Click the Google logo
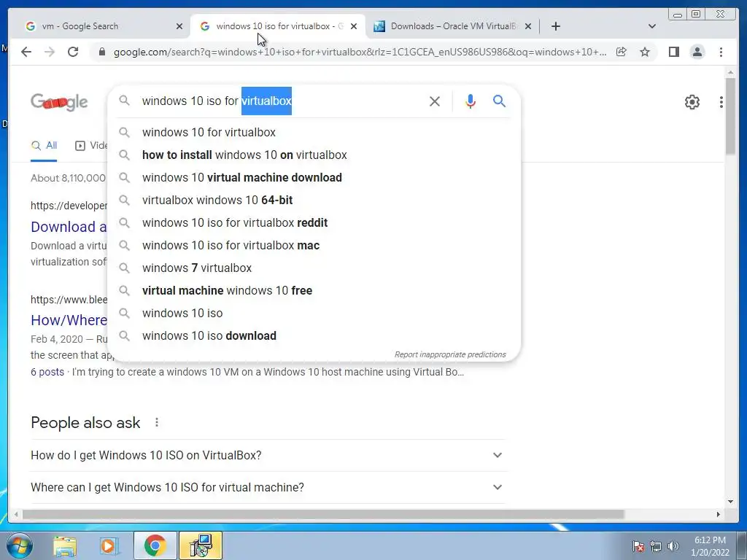Image resolution: width=747 pixels, height=560 pixels. [x=59, y=102]
